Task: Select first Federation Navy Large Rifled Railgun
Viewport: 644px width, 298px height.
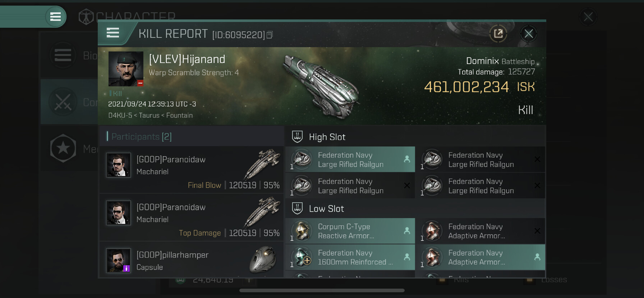Action: click(x=350, y=159)
